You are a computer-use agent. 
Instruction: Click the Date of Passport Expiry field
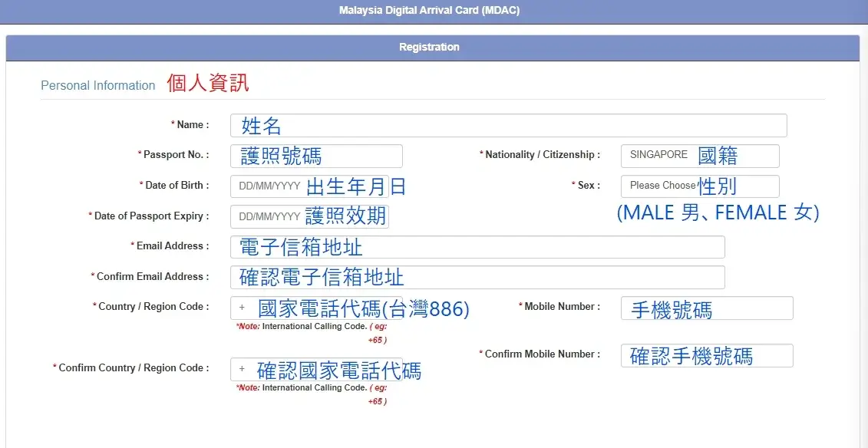[309, 216]
